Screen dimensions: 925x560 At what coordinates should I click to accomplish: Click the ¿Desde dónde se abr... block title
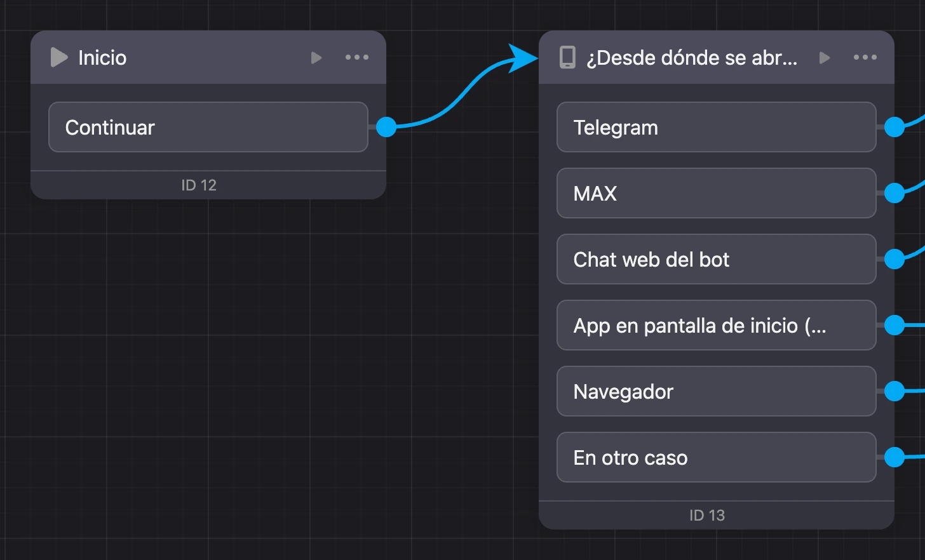692,58
